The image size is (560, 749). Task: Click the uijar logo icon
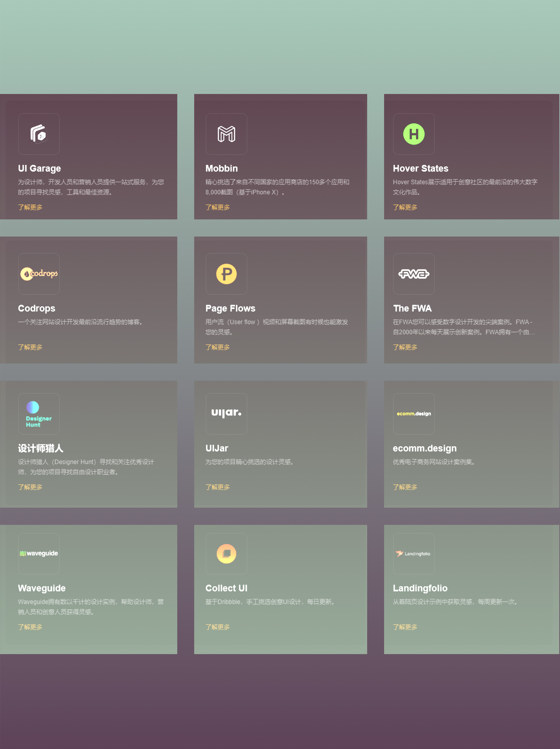point(226,413)
